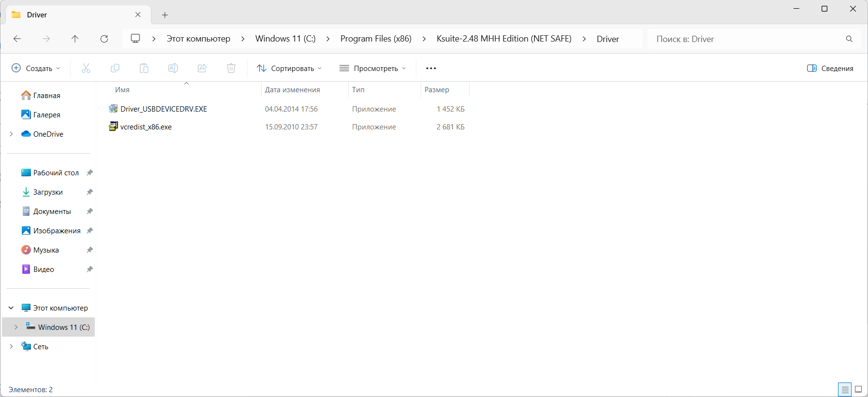This screenshot has height=397, width=868.
Task: Toggle the Сведения details pane
Action: (x=830, y=68)
